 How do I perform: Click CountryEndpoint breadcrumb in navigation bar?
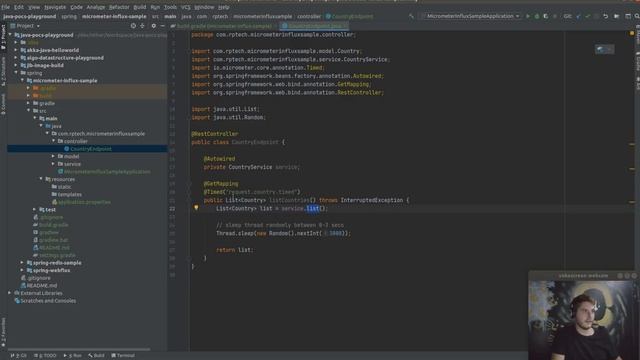349,16
